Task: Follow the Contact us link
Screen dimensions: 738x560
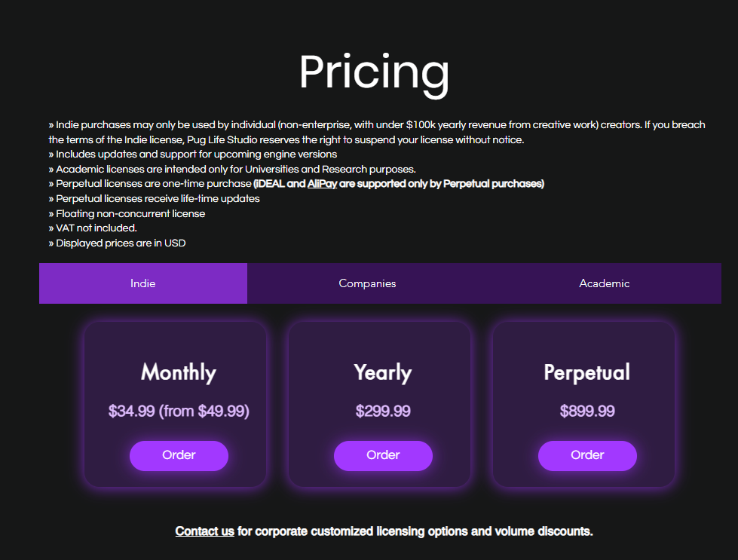Action: pyautogui.click(x=204, y=531)
